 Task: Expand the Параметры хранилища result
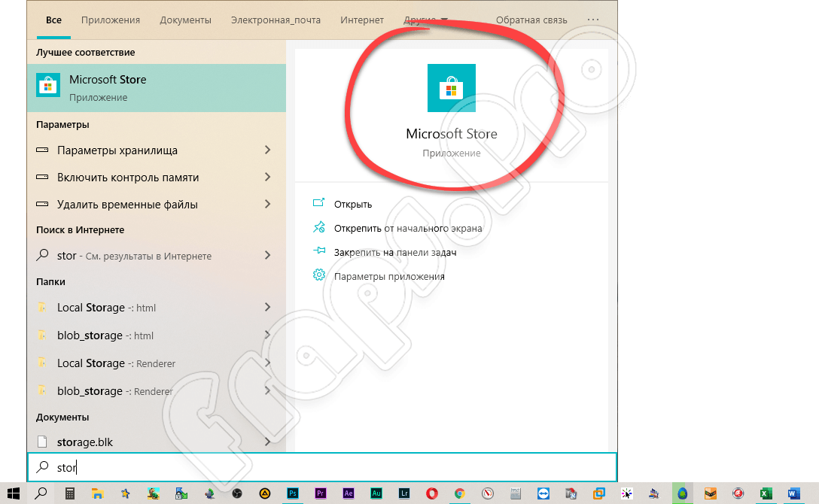(267, 150)
